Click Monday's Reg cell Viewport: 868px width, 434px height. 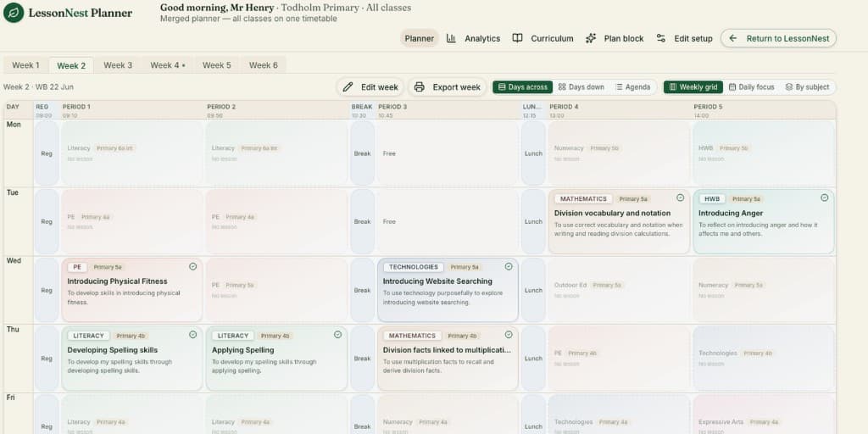coord(47,153)
